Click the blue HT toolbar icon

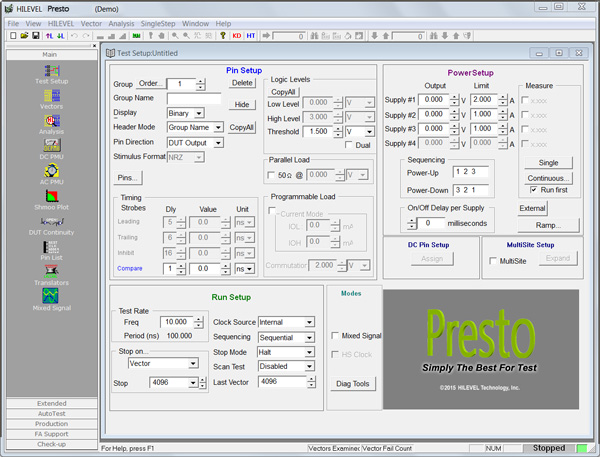[x=251, y=36]
